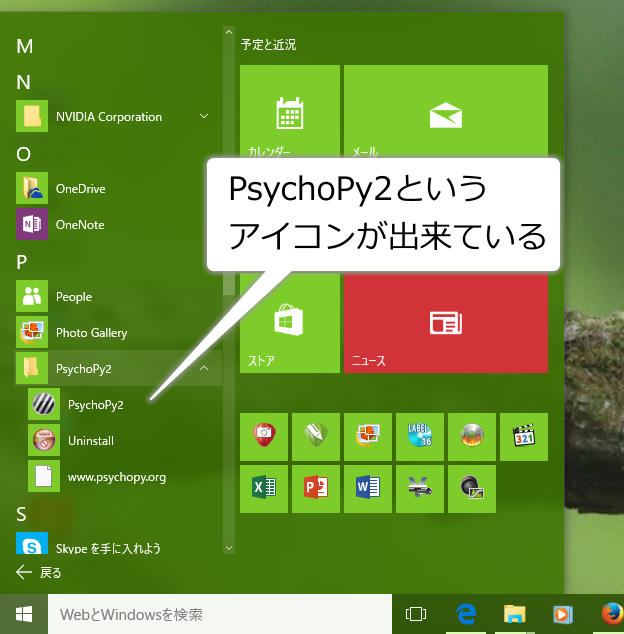Open the speaker picture app tile
Viewport: 624px width, 634px height.
click(472, 489)
